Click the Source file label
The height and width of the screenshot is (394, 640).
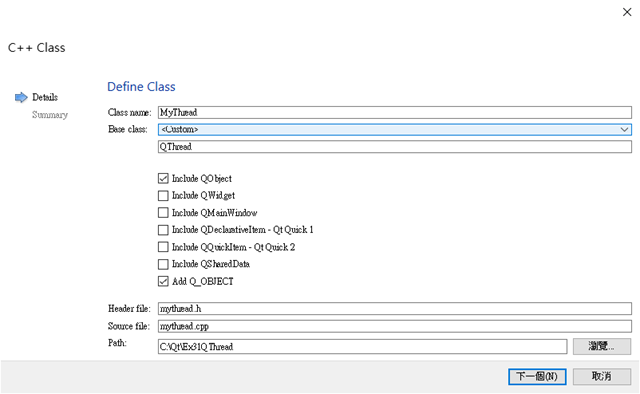pyautogui.click(x=129, y=326)
